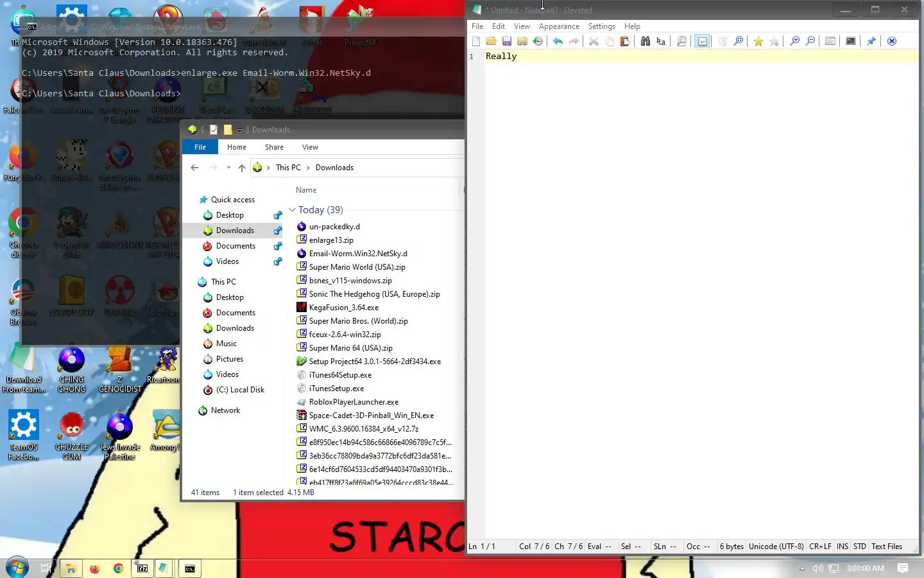Open Customize Quick Access Toolbar dropdown in Explorer
924x578 pixels.
point(239,130)
